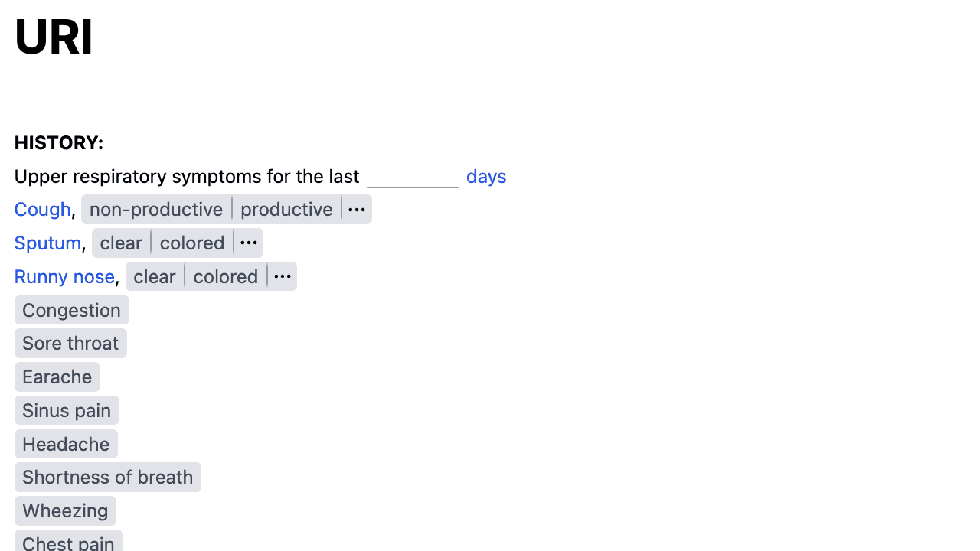Toggle the Sinus pain symptom
The width and height of the screenshot is (980, 551).
coord(67,411)
